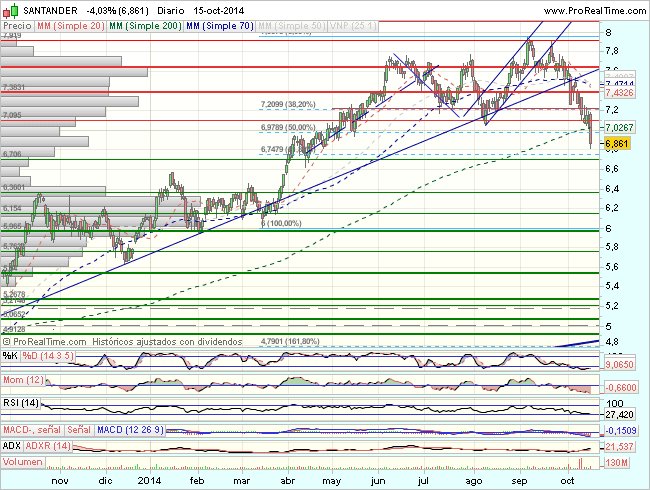Click the Históricos ajustados con dividendos note

click(167, 342)
